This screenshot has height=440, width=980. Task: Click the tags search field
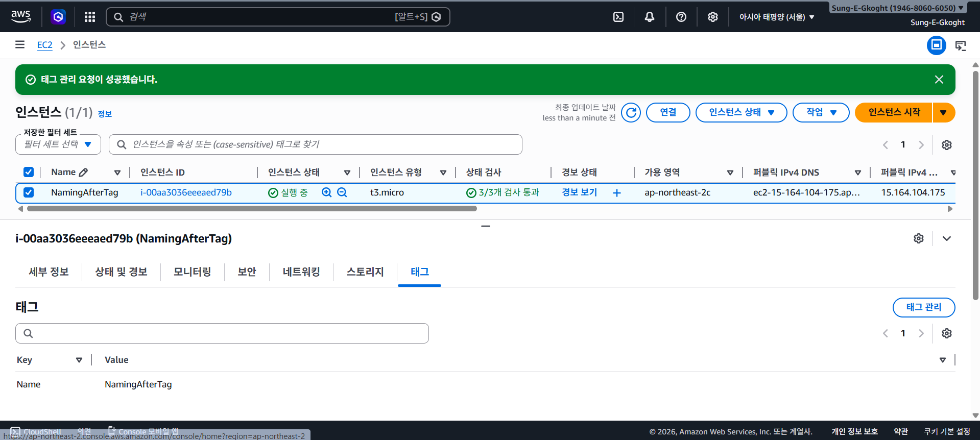222,333
